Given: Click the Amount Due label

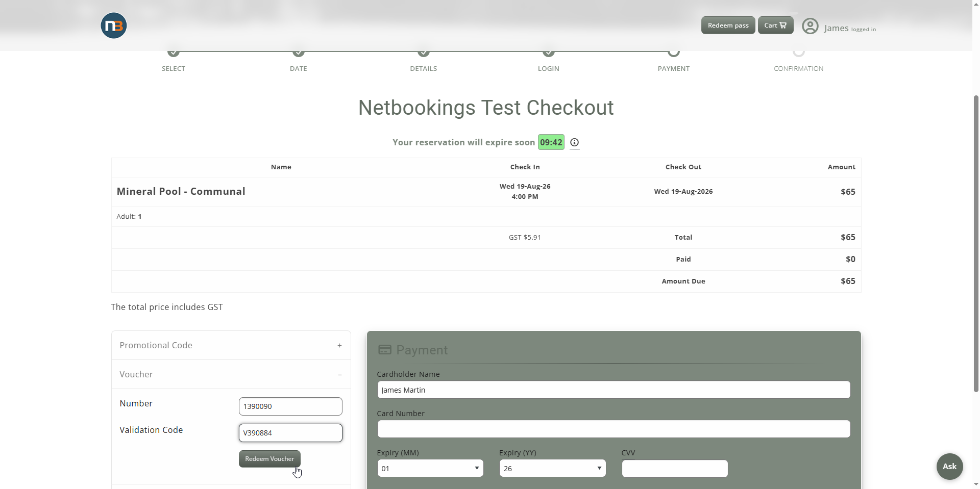Looking at the screenshot, I should coord(683,281).
